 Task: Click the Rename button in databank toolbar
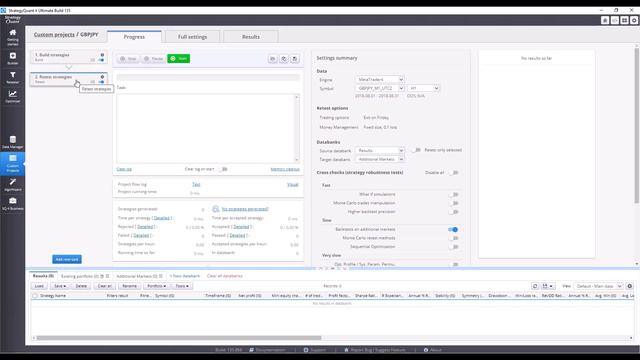(x=129, y=286)
